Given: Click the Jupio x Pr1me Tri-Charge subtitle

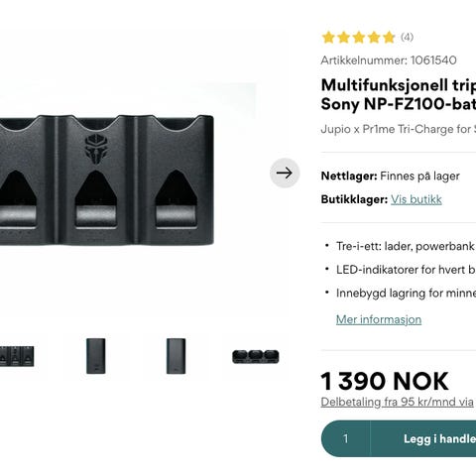Looking at the screenshot, I should tap(399, 129).
